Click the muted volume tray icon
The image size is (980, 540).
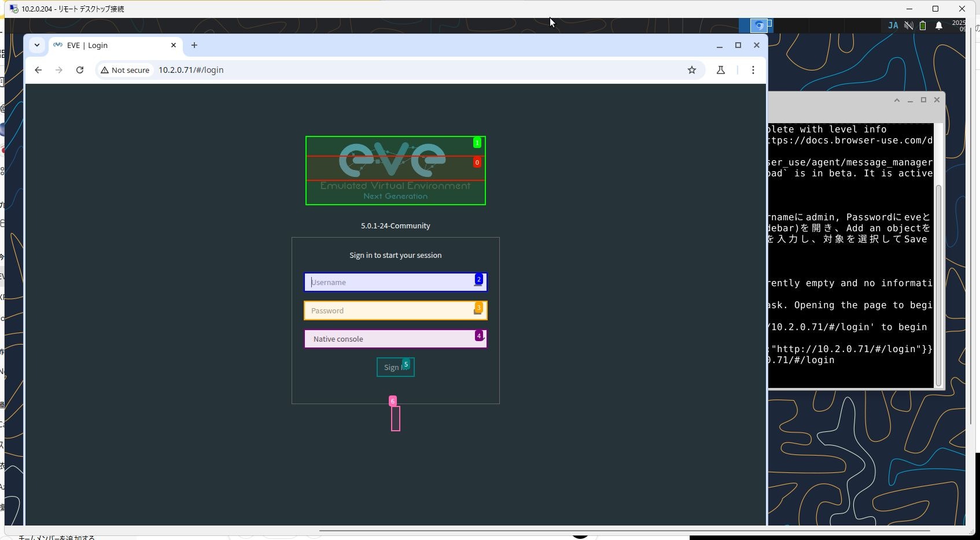coord(909,25)
